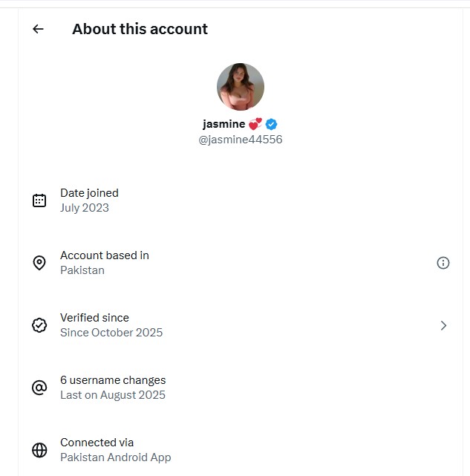Click the calendar icon next to Date joined
The width and height of the screenshot is (470, 476).
pos(39,200)
